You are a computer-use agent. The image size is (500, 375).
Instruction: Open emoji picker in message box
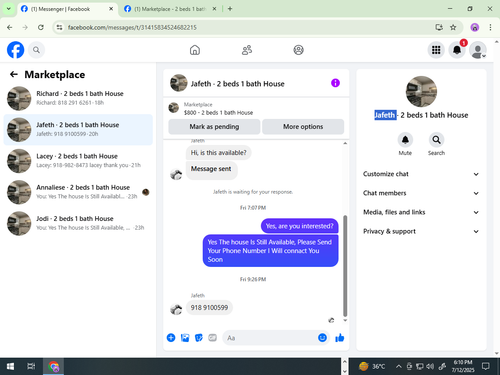322,338
